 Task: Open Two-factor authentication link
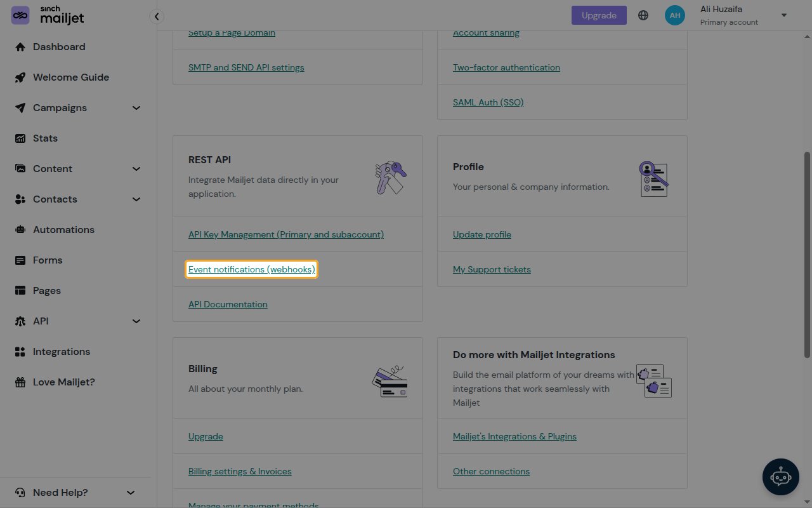506,67
